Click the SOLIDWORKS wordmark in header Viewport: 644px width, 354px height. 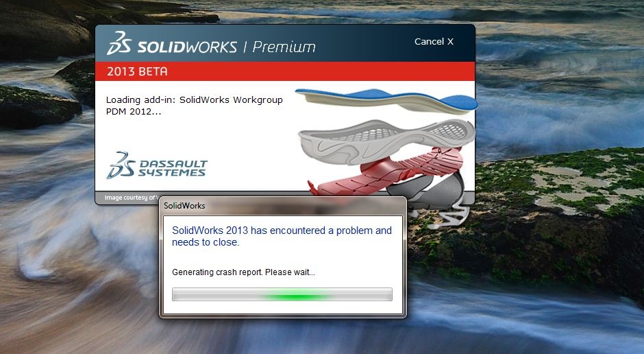(x=187, y=47)
